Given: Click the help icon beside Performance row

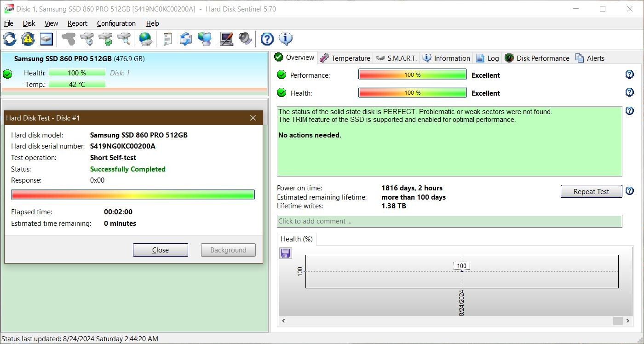Looking at the screenshot, I should pos(630,75).
